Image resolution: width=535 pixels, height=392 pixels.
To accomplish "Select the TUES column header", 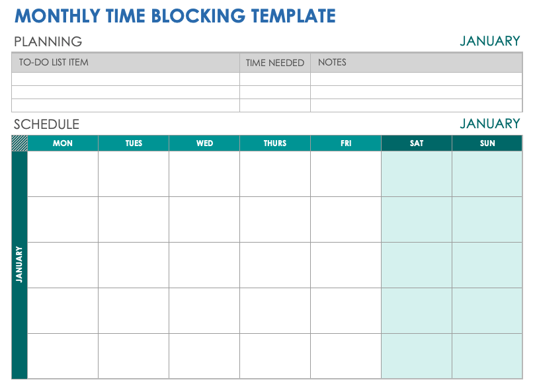I will 134,143.
